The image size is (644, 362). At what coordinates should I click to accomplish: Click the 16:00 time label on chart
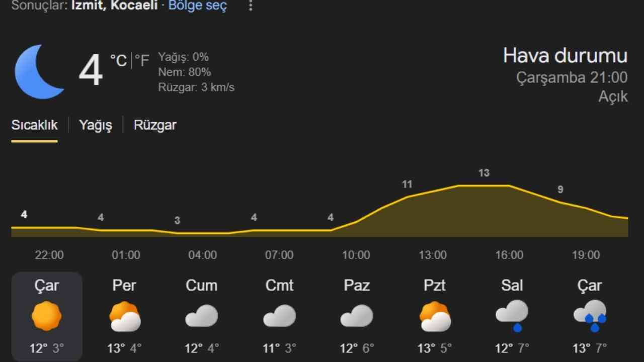coord(509,255)
